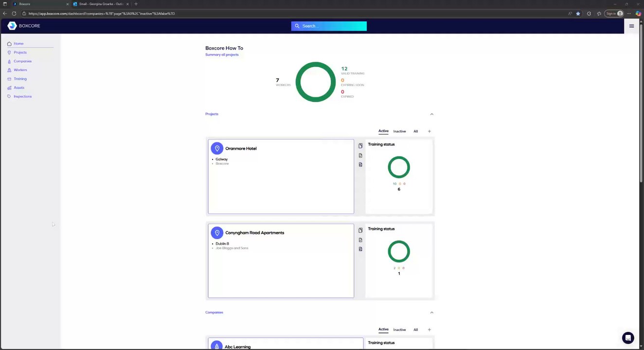Click the browser address bar URL
The image size is (644, 350).
click(102, 14)
